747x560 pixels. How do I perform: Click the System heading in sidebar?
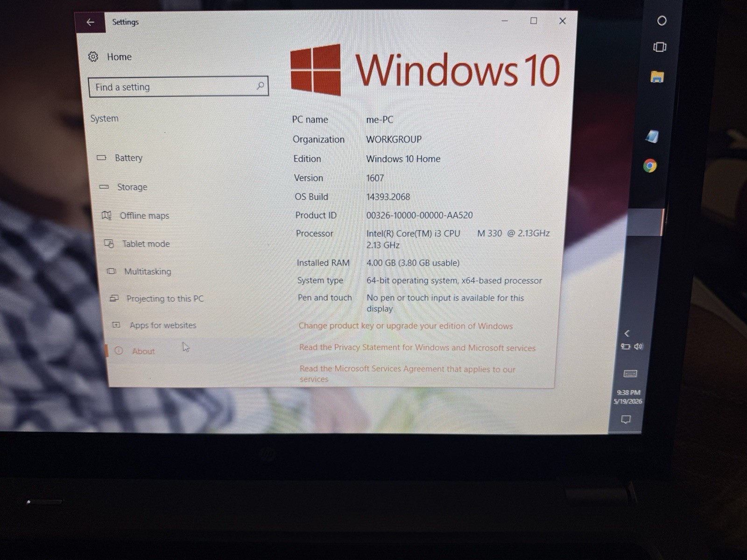pos(104,118)
